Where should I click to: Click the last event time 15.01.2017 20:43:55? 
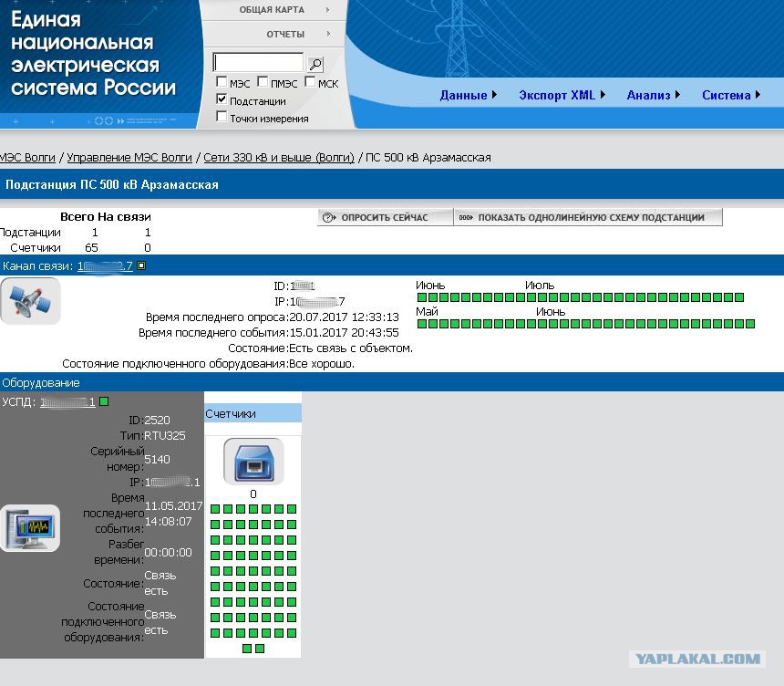(x=344, y=333)
